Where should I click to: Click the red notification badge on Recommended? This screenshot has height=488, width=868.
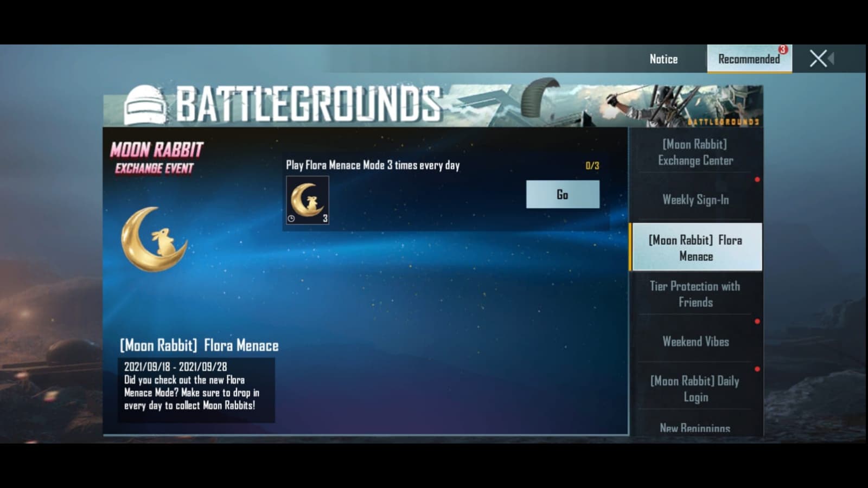782,49
